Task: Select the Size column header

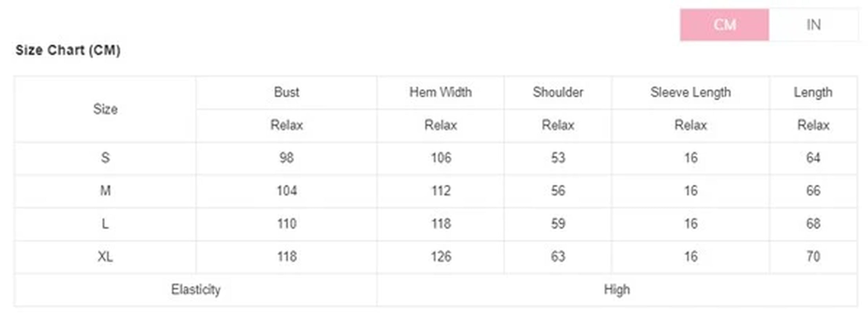Action: pyautogui.click(x=105, y=109)
